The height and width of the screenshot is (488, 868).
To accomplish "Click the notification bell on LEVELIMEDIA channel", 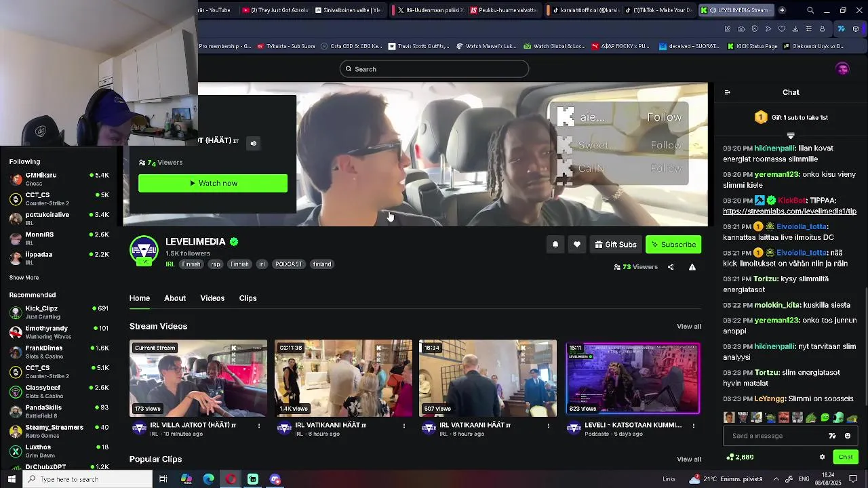I will coord(555,245).
